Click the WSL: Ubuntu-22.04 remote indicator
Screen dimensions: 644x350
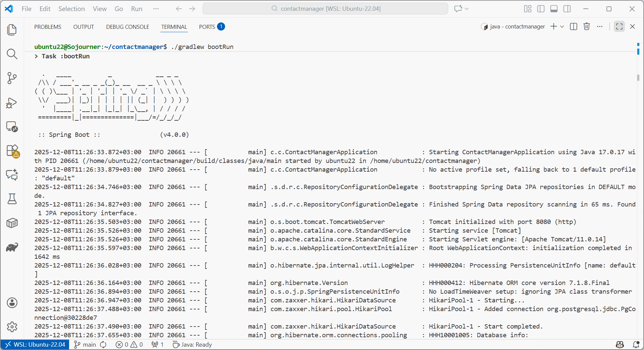[x=35, y=345]
